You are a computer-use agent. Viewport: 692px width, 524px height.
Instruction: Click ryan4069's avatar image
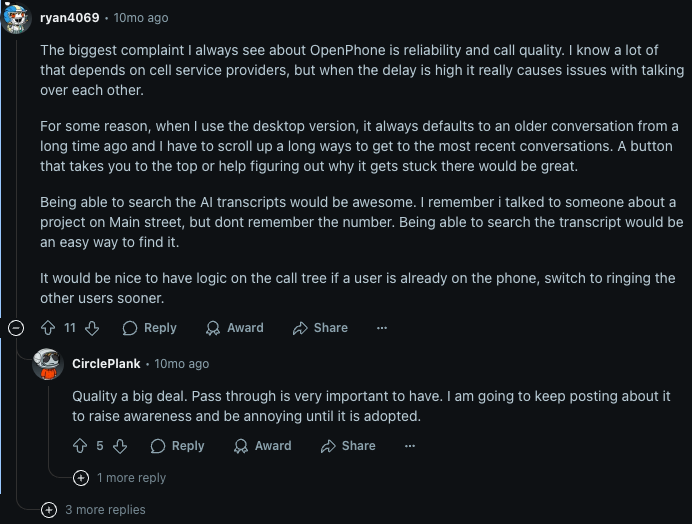tap(17, 18)
